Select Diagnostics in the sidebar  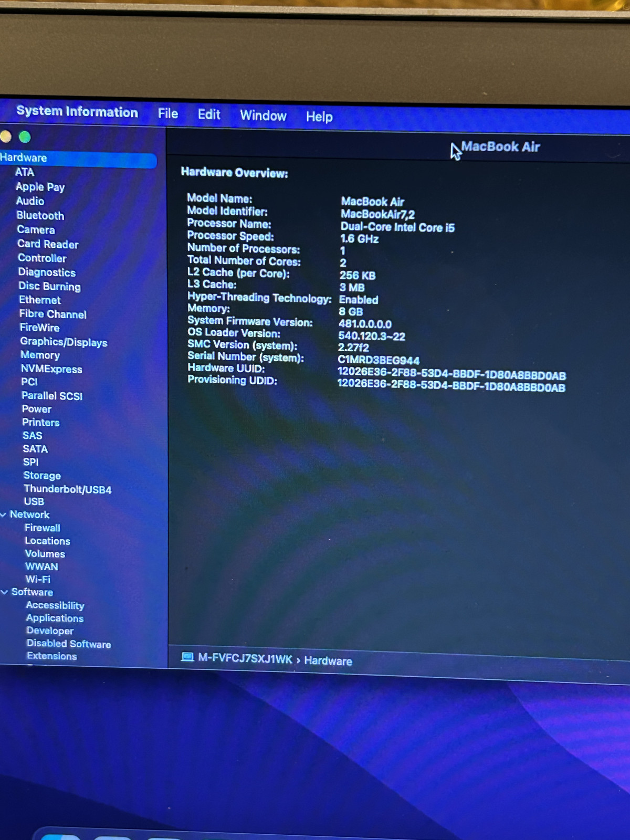click(x=47, y=272)
